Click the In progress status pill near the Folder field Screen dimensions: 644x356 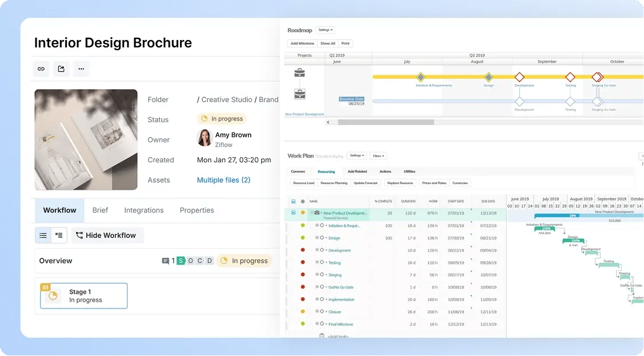222,118
